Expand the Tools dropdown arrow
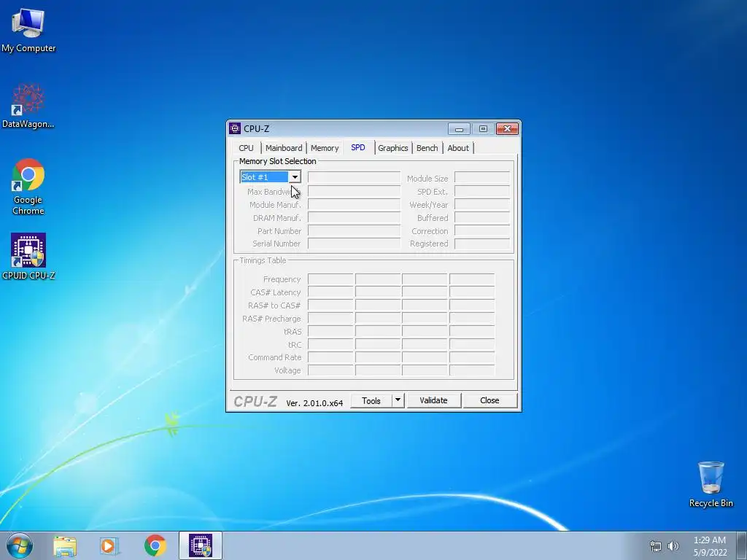The width and height of the screenshot is (747, 560). [398, 400]
